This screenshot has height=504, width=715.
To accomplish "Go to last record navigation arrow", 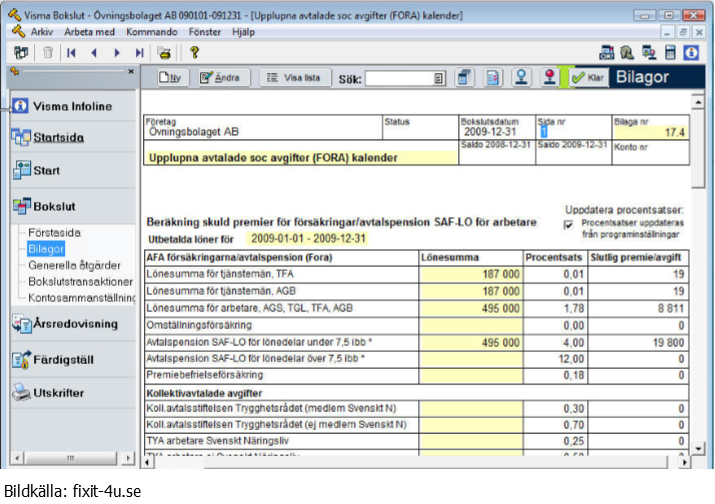I will (x=139, y=53).
